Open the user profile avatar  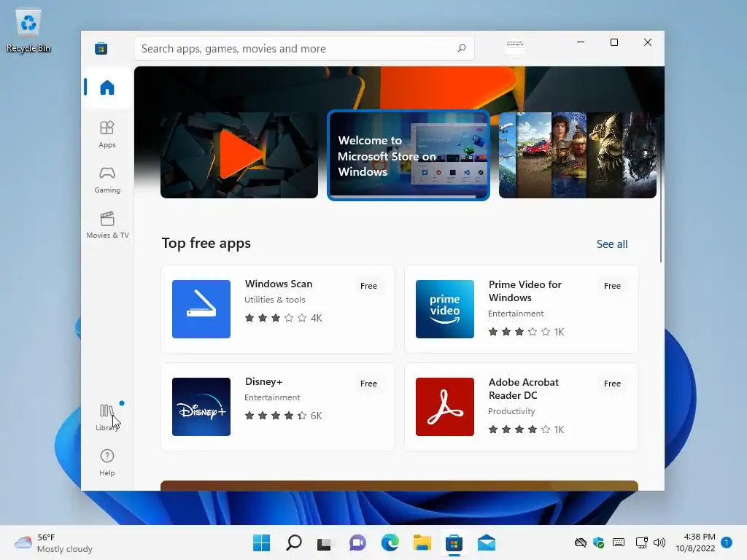[x=514, y=48]
